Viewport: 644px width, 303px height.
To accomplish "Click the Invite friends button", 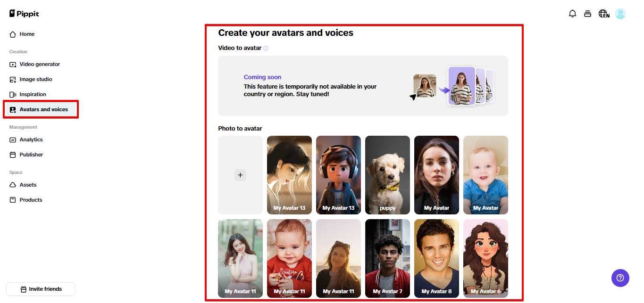I will [41, 289].
